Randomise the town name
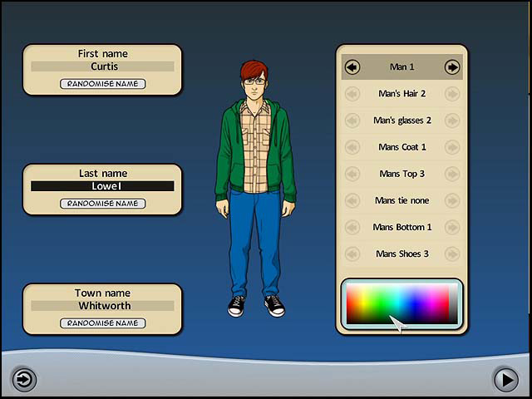The height and width of the screenshot is (399, 532). point(103,323)
